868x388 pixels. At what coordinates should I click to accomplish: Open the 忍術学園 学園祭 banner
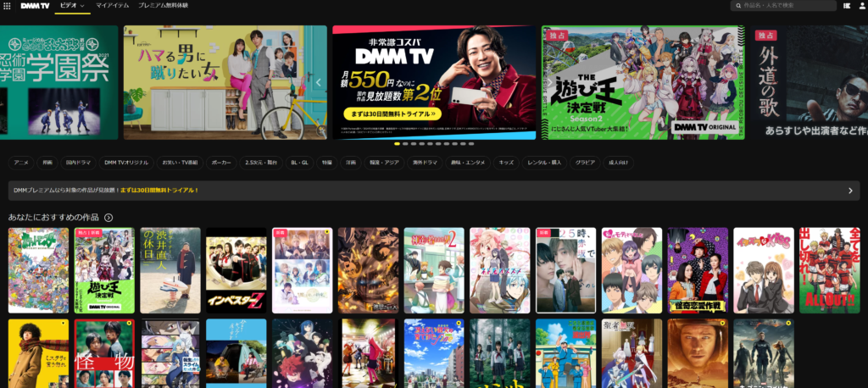tap(58, 82)
